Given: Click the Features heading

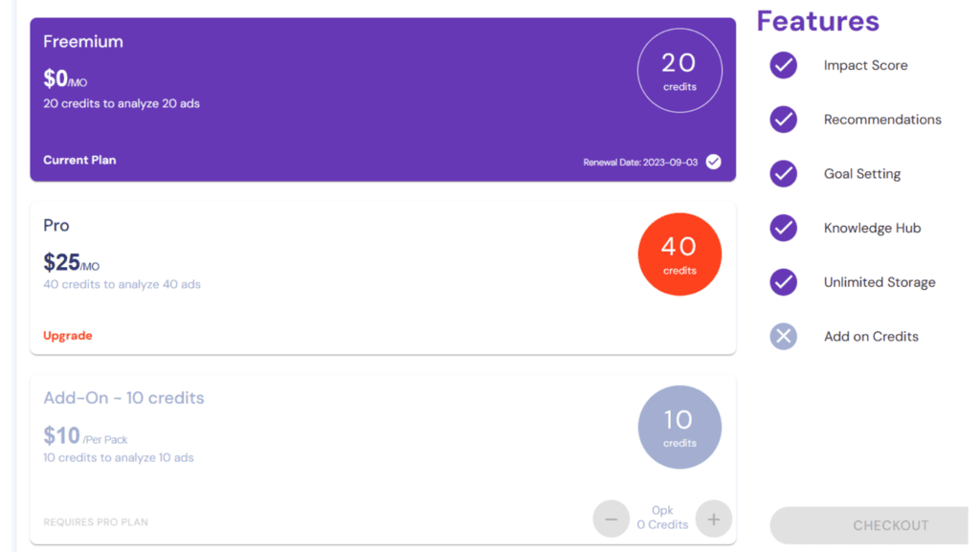Looking at the screenshot, I should click(x=818, y=21).
